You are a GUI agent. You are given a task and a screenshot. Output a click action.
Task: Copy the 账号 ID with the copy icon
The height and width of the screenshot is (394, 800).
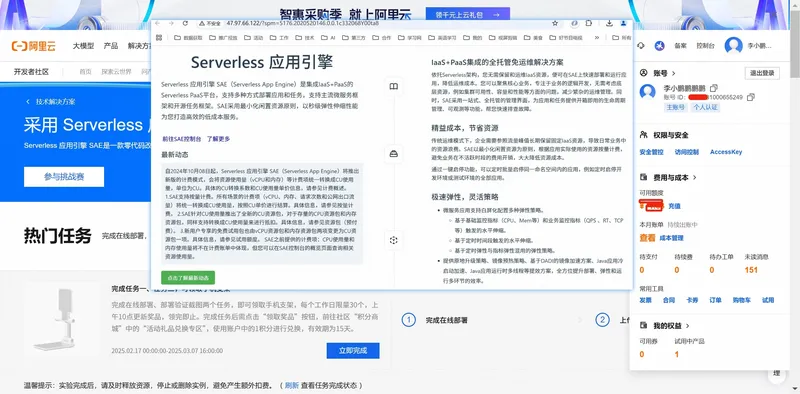pos(751,97)
